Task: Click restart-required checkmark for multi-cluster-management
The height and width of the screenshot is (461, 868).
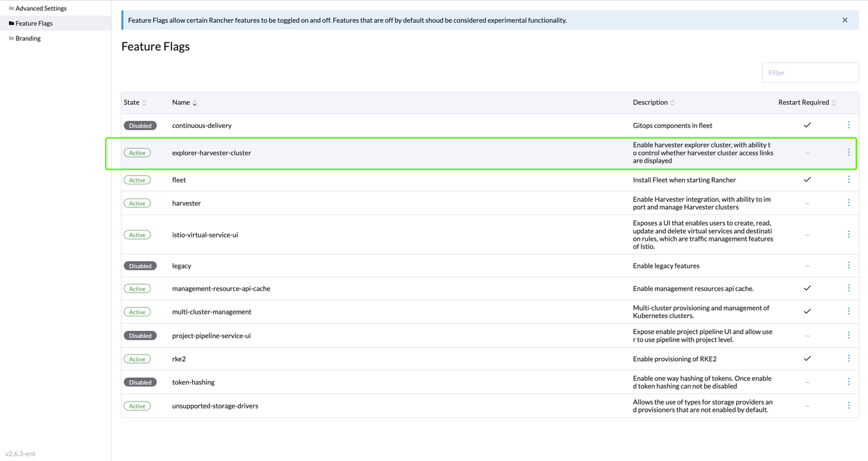Action: coord(807,311)
